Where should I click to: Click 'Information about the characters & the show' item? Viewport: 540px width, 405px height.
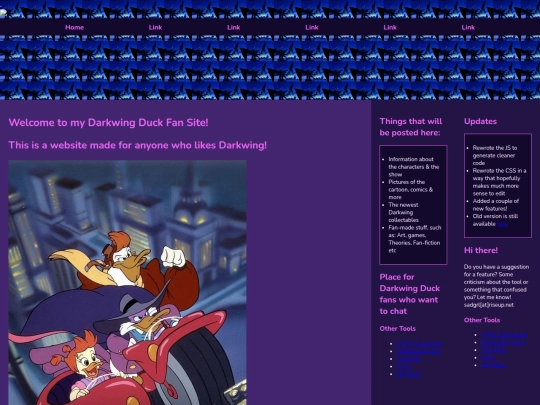pos(414,167)
